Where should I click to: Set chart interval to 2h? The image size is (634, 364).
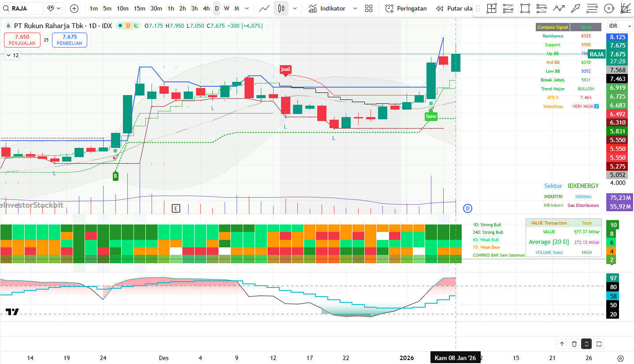click(x=183, y=8)
